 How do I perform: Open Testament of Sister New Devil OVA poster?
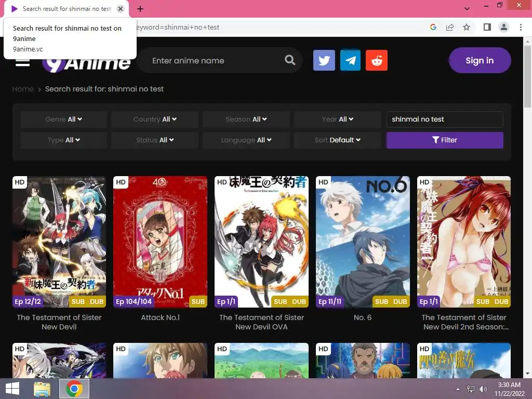pyautogui.click(x=261, y=242)
